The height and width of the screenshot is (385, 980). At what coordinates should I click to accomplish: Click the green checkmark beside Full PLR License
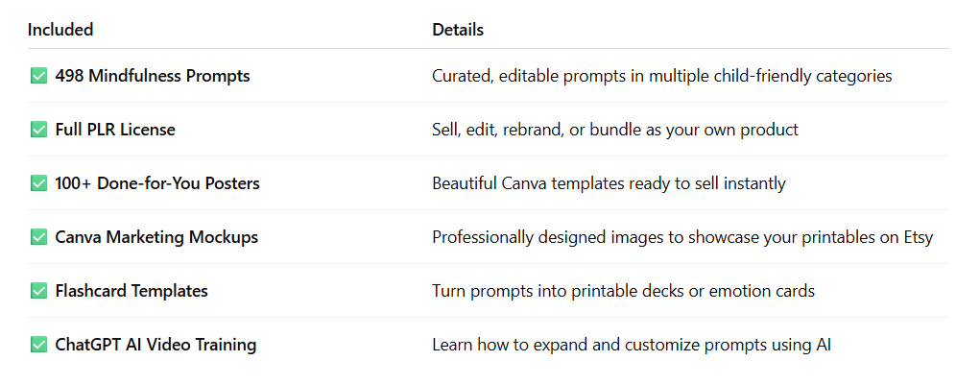(x=38, y=130)
